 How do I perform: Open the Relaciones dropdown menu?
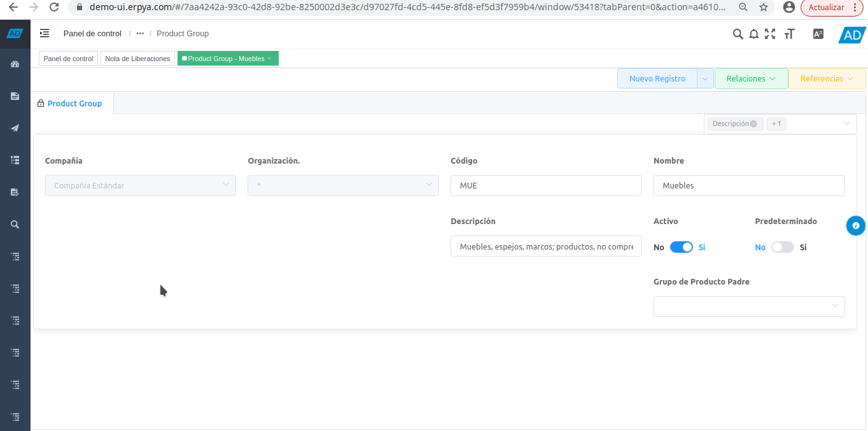pos(751,78)
